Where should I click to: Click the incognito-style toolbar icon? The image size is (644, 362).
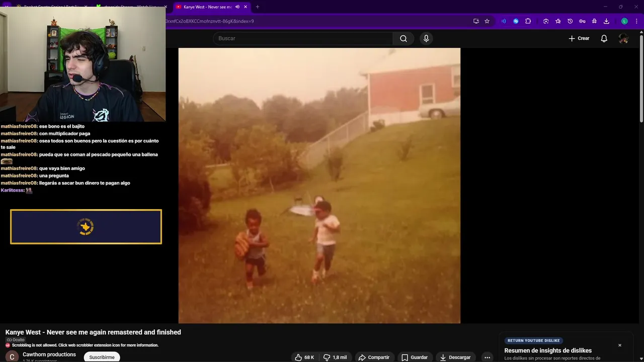pyautogui.click(x=594, y=21)
